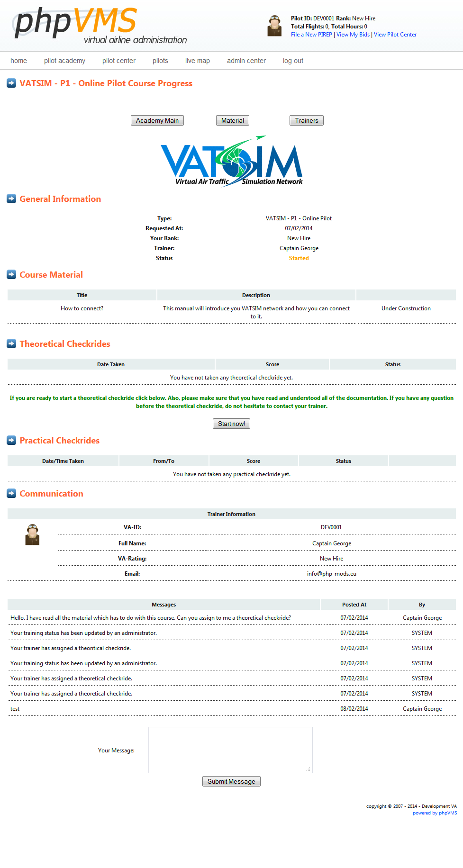The image size is (463, 868).
Task: Click the arrow icon beside the VATSIM P1 page title
Action: coord(11,83)
